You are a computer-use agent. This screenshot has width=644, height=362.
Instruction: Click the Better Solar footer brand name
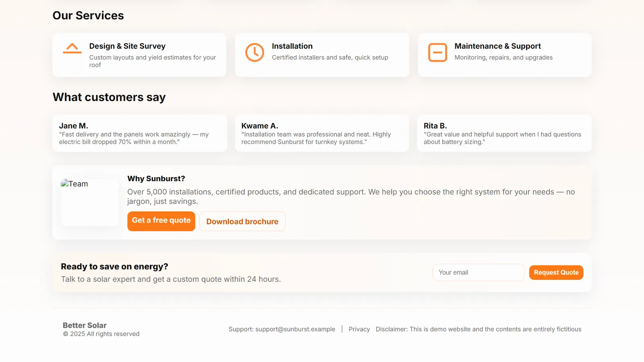coord(85,325)
